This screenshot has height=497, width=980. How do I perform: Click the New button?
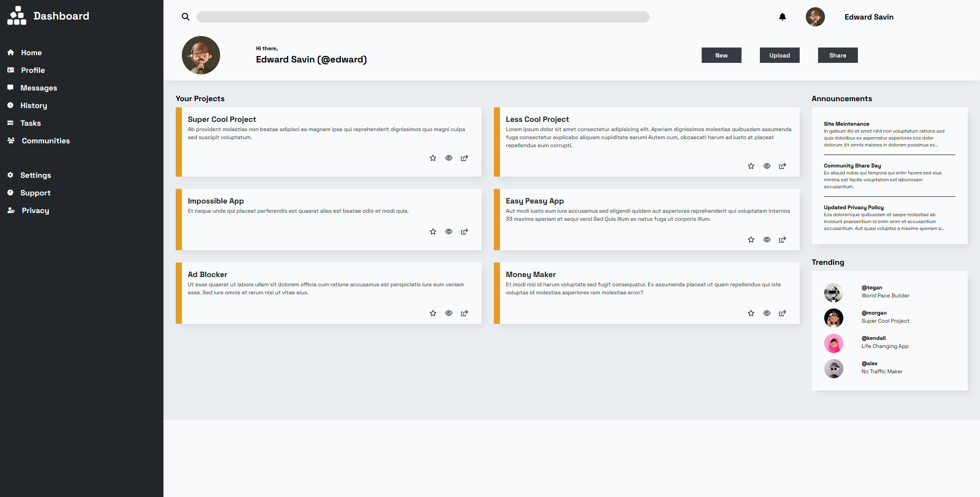(x=722, y=55)
